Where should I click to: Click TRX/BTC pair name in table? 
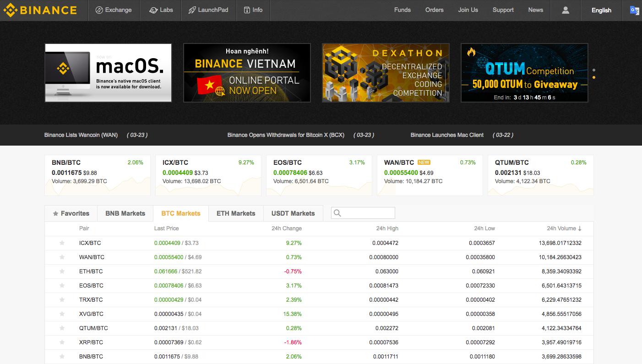(x=91, y=300)
